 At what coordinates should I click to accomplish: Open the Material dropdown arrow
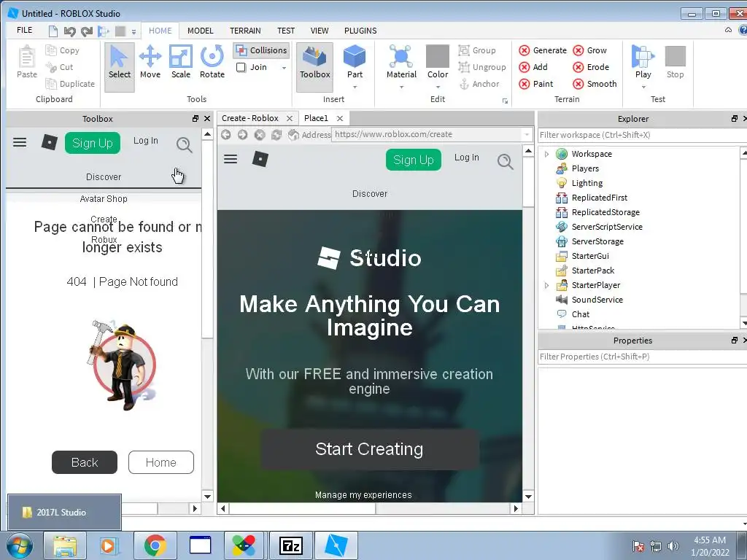point(401,87)
